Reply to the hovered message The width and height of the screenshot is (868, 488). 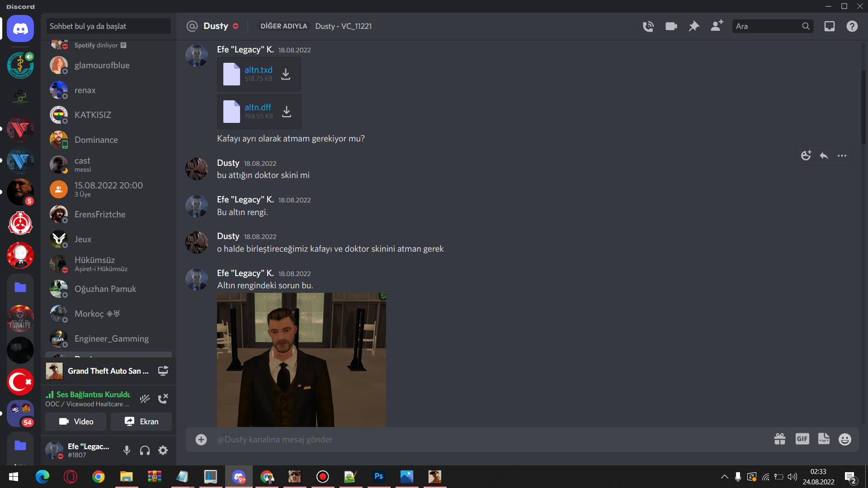(824, 156)
